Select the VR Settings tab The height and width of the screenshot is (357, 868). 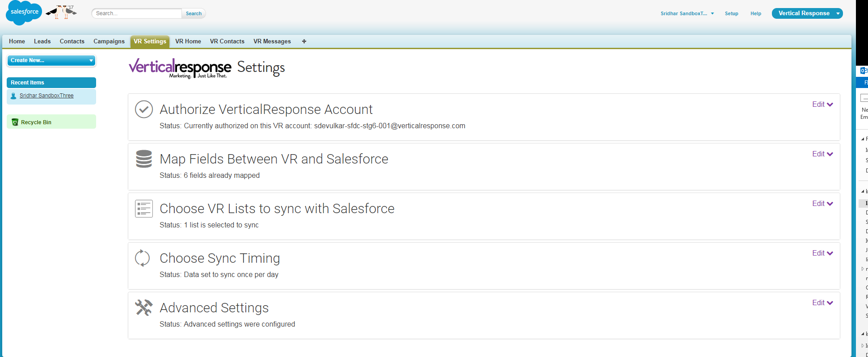pos(150,42)
